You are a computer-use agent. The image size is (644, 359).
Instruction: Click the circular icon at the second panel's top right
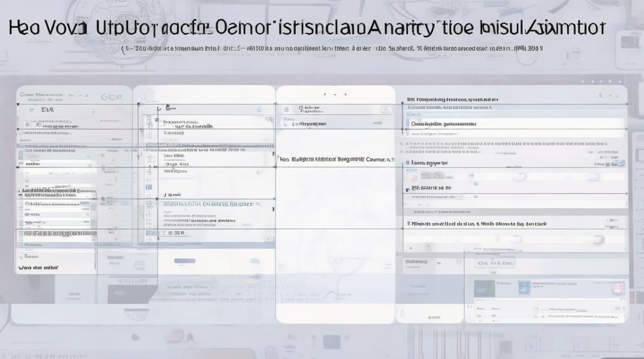[259, 110]
